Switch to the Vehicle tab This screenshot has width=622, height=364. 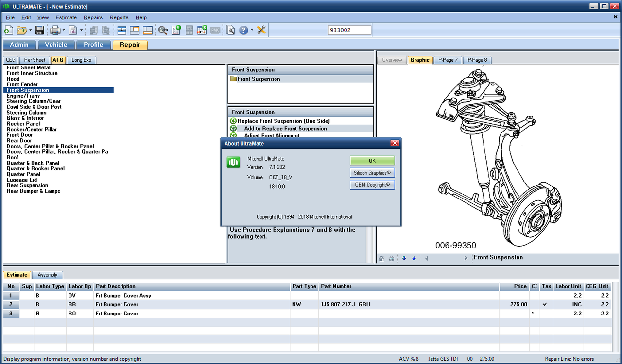coord(56,45)
